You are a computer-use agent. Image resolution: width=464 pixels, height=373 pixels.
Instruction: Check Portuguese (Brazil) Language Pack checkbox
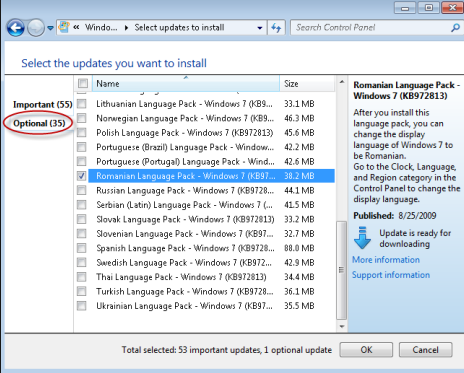(81, 147)
